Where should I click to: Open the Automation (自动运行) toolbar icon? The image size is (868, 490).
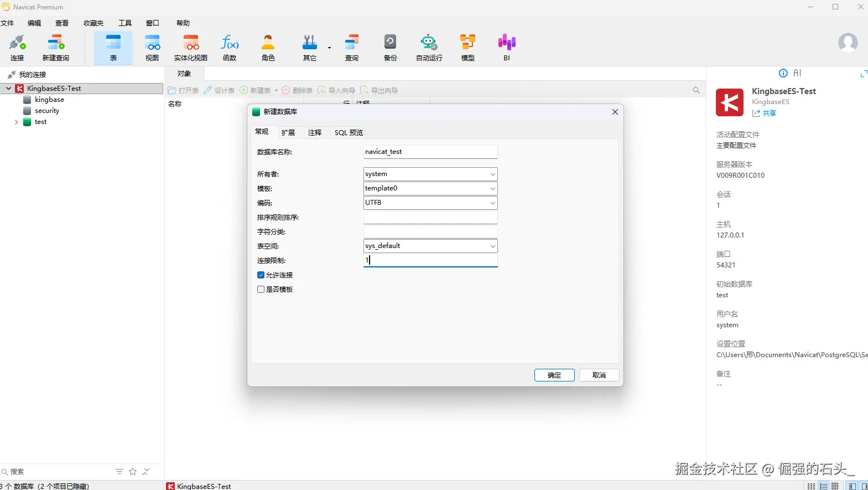pos(429,48)
